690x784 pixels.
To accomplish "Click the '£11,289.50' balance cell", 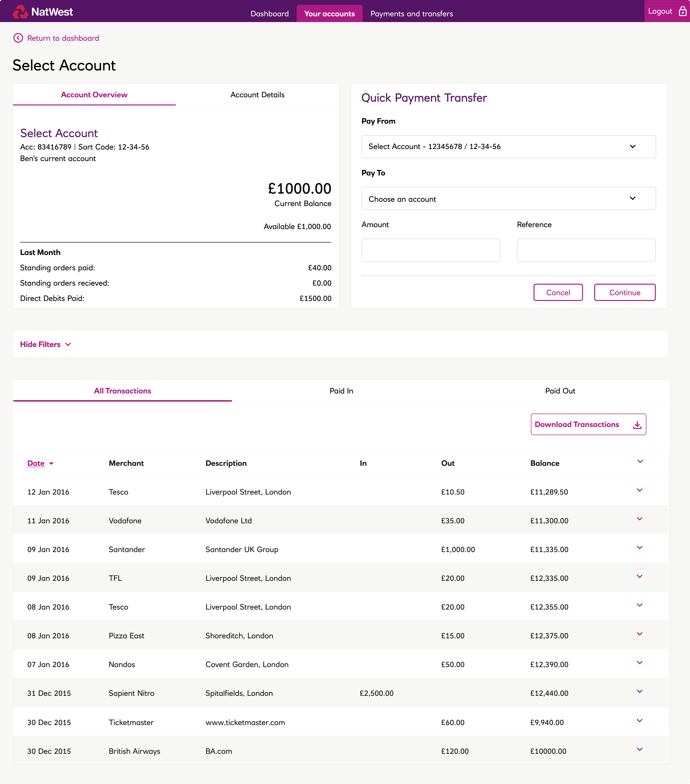I will pyautogui.click(x=549, y=492).
